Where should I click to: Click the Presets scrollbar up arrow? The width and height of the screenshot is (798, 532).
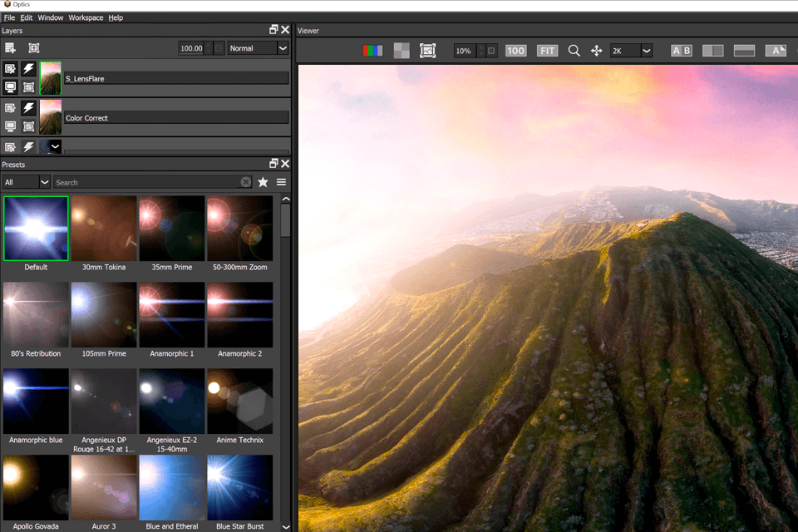[x=286, y=199]
